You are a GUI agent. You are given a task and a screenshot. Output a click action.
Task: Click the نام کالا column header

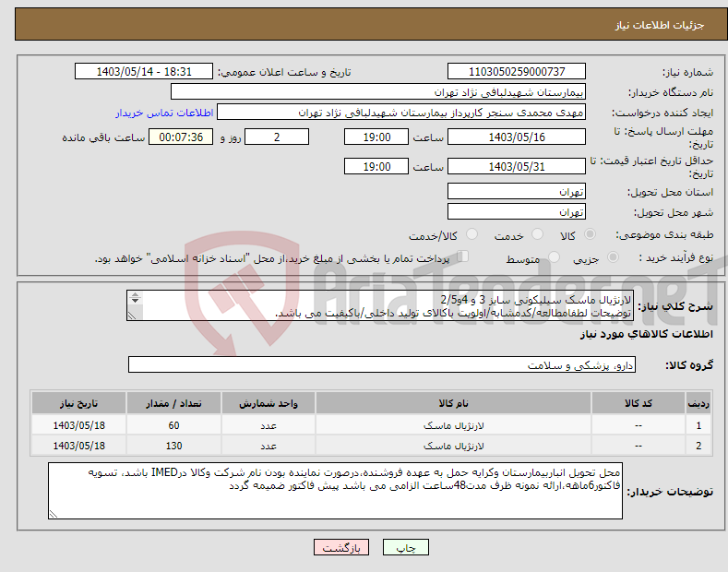click(x=453, y=403)
